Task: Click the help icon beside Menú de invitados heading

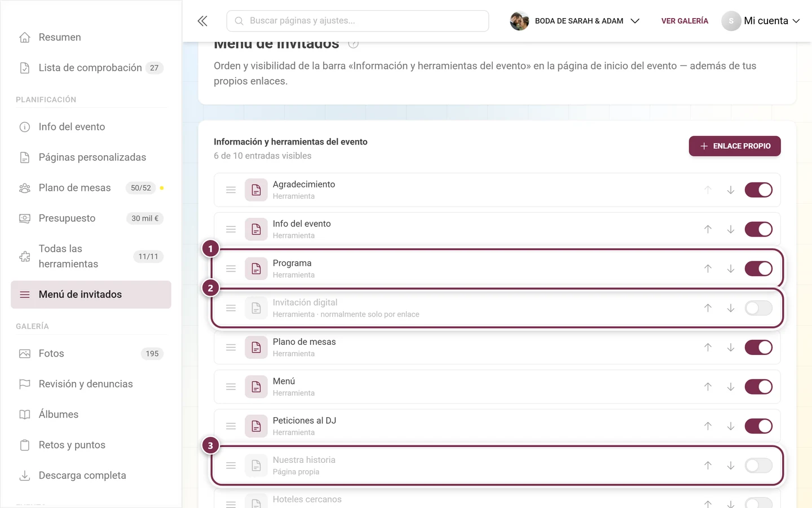Action: click(354, 44)
